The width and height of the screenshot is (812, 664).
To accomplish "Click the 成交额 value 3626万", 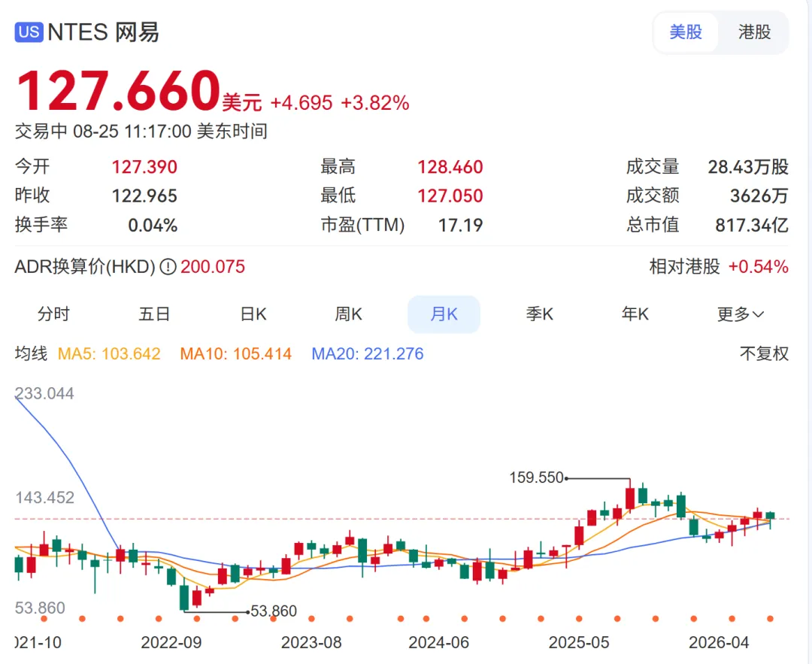I will coord(759,196).
